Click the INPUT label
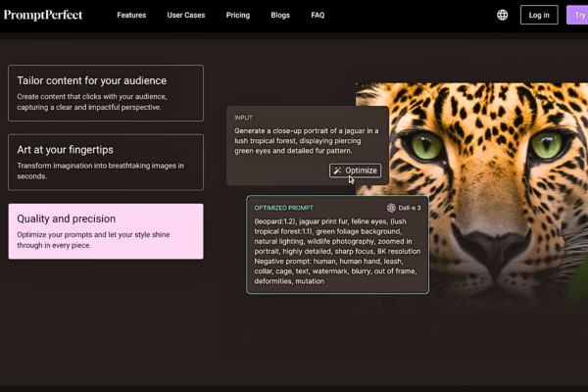588x392 pixels. 243,118
